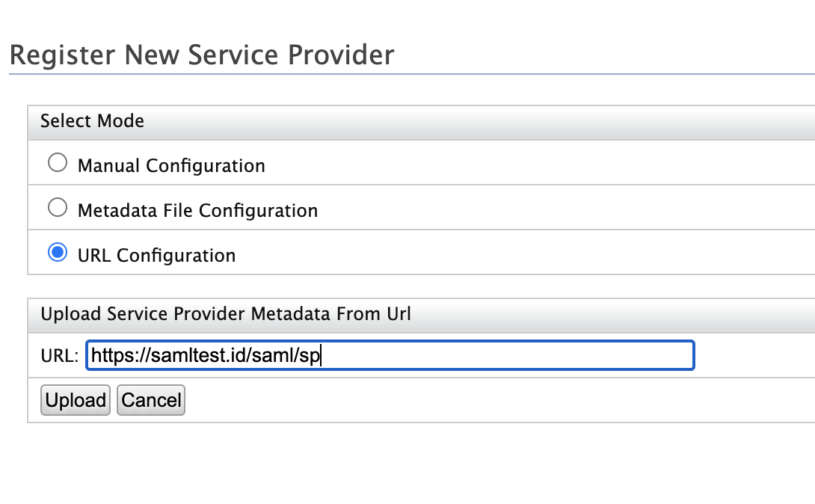This screenshot has height=504, width=815.
Task: Click the "Select Mode" section header
Action: pos(92,120)
